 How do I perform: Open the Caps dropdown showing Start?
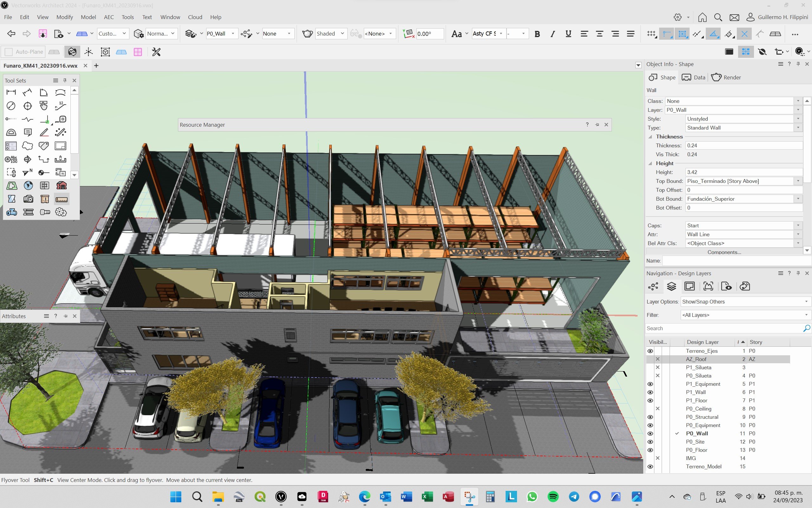click(743, 225)
